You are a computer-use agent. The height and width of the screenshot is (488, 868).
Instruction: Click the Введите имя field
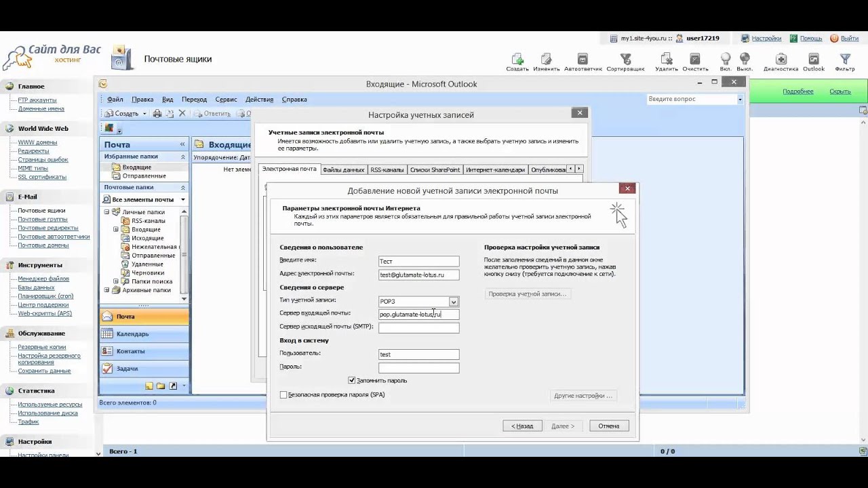tap(418, 262)
